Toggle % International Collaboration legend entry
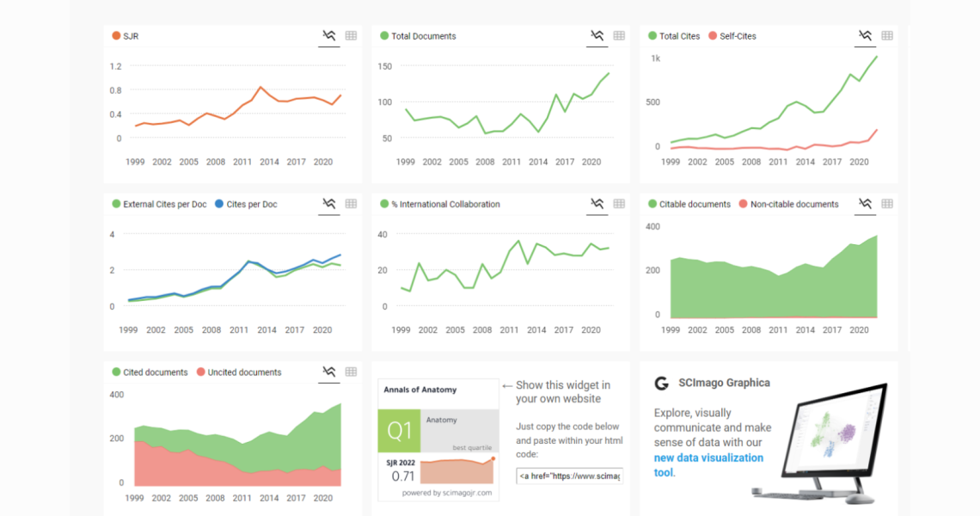Image resolution: width=980 pixels, height=516 pixels. point(440,204)
